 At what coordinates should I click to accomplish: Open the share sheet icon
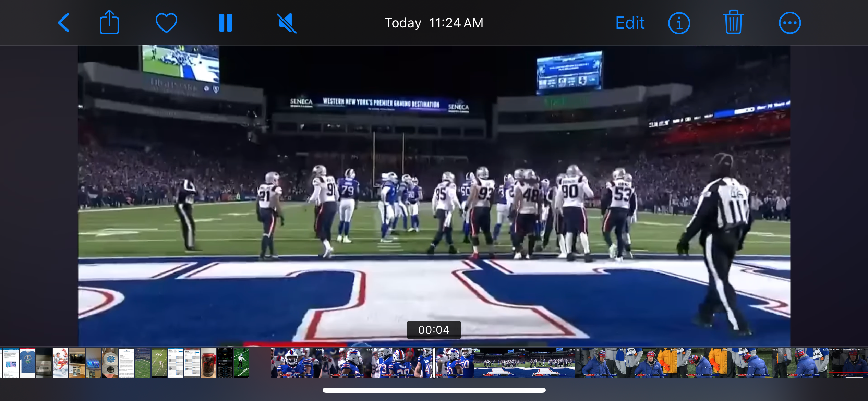[109, 23]
